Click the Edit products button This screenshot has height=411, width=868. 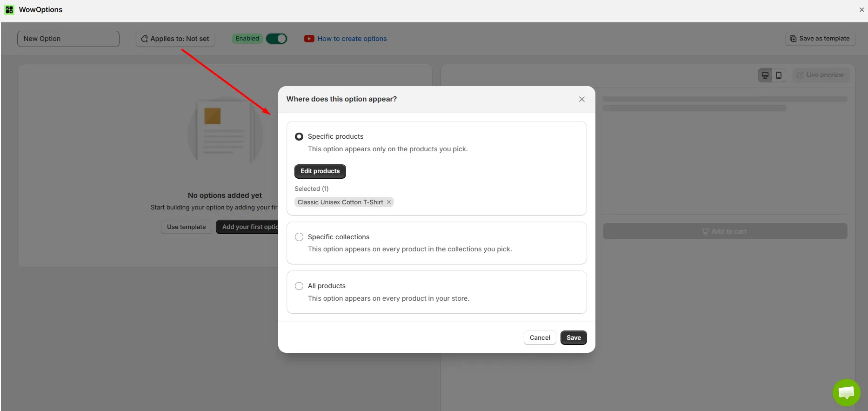[320, 171]
